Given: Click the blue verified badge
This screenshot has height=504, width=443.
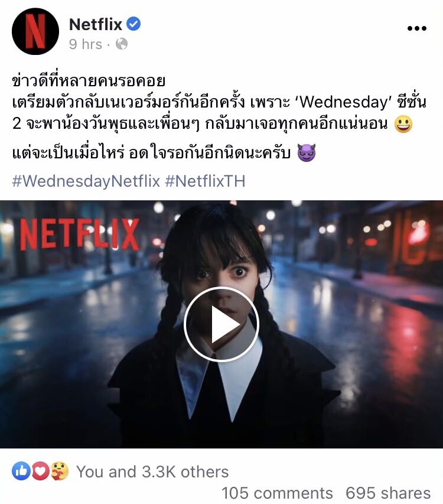Looking at the screenshot, I should (x=133, y=24).
